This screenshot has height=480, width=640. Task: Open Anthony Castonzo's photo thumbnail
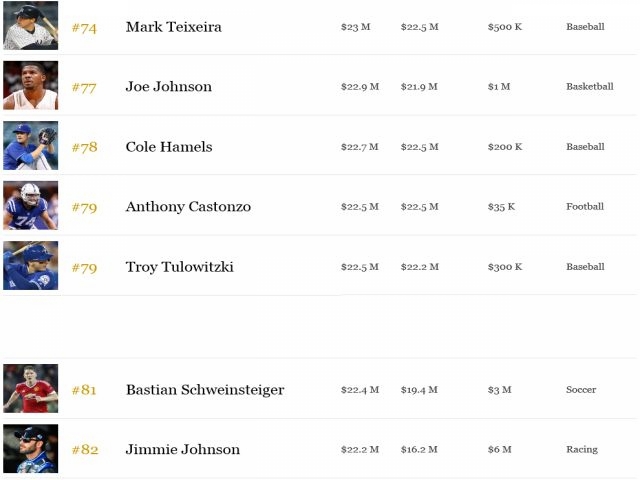31,205
